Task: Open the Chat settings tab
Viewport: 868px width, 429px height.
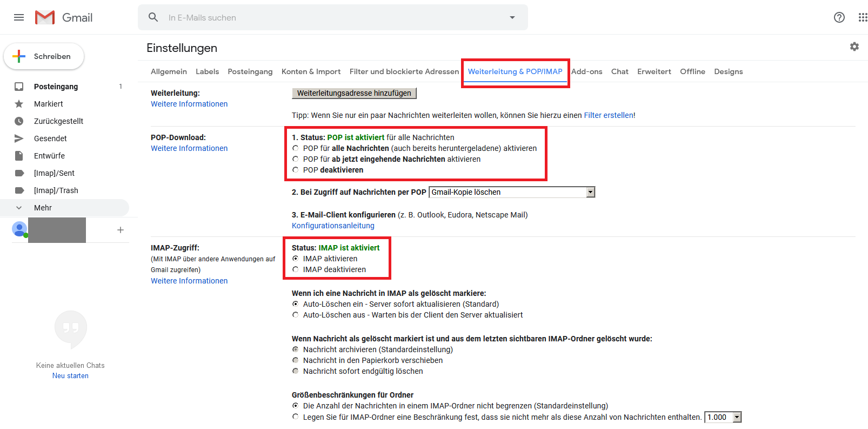Action: pos(620,71)
